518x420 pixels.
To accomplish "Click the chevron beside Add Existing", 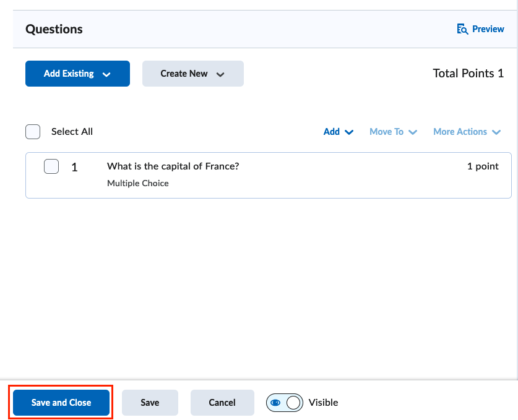I will click(106, 74).
